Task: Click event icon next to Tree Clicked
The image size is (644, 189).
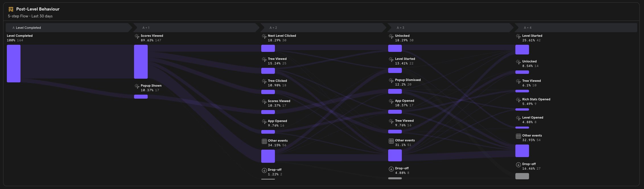Action: (264, 82)
